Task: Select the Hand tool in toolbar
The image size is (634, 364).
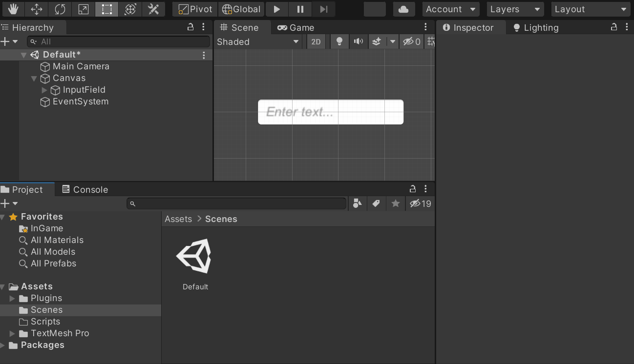Action: (x=13, y=9)
